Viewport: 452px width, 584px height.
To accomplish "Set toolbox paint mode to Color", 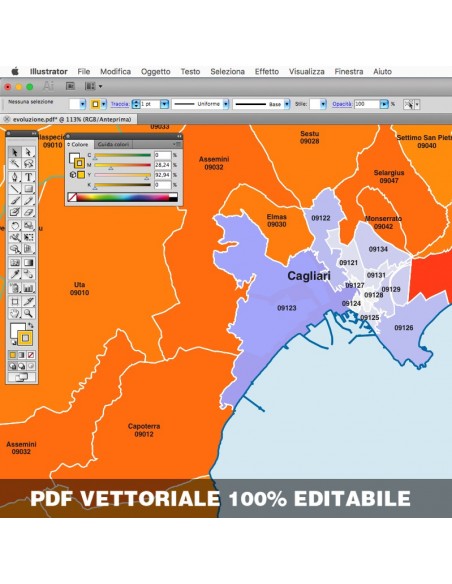I will pos(13,355).
